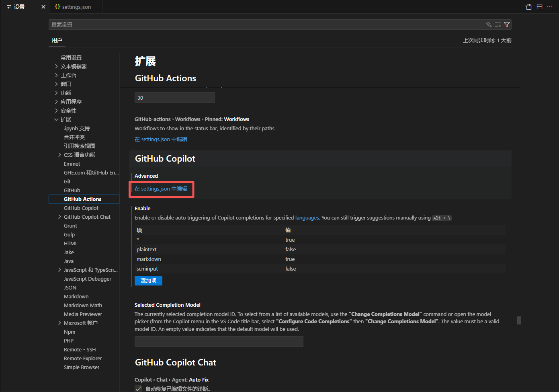The image size is (559, 392).
Task: Expand 功能 tree section
Action: [x=56, y=93]
